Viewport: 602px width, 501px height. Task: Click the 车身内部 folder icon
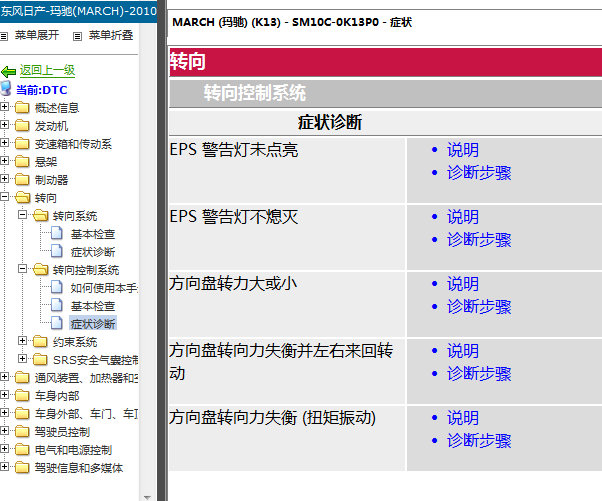pyautogui.click(x=22, y=395)
